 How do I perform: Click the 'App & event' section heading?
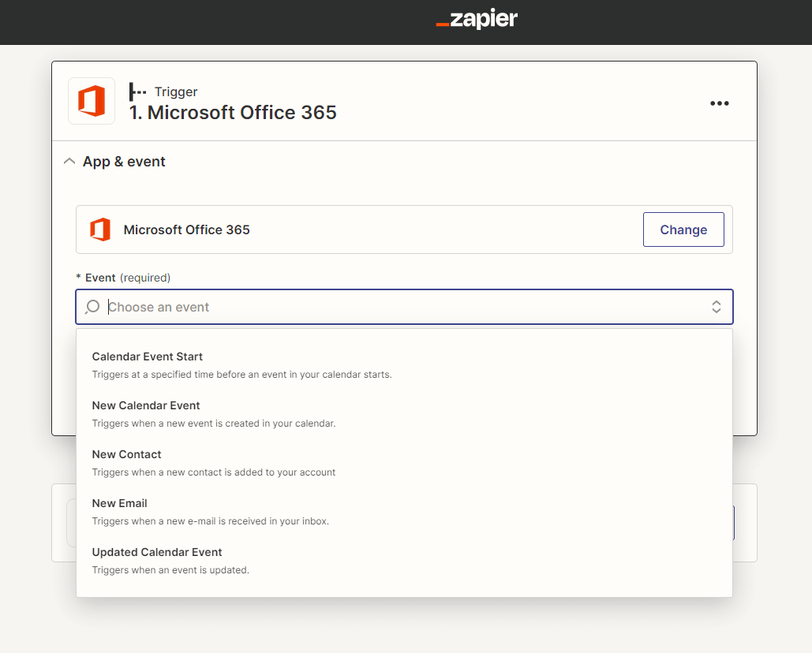[x=124, y=162]
